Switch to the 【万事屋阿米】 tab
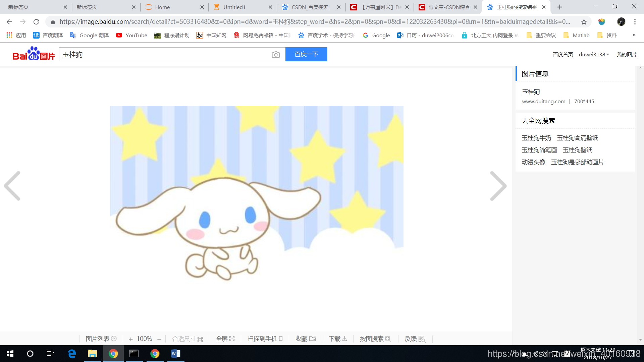The height and width of the screenshot is (362, 644). [x=380, y=7]
